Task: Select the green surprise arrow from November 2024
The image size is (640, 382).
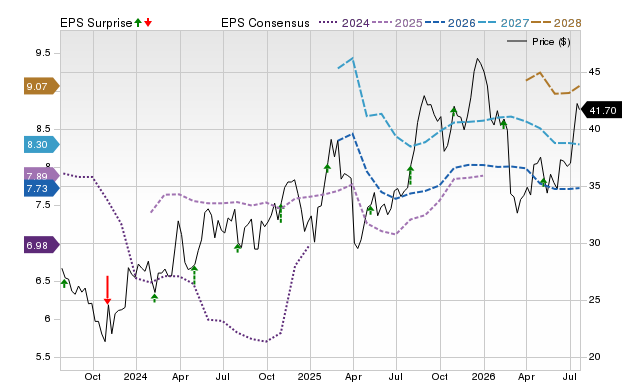Action: tap(280, 213)
